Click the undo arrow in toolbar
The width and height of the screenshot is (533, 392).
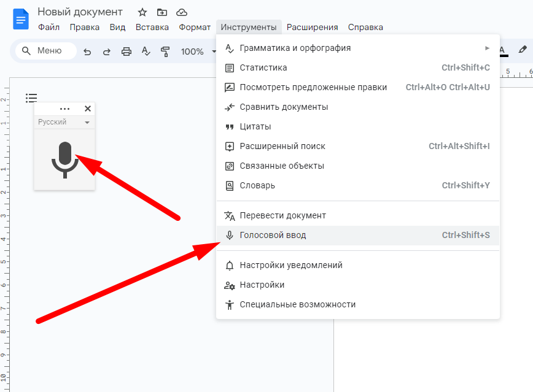(87, 52)
